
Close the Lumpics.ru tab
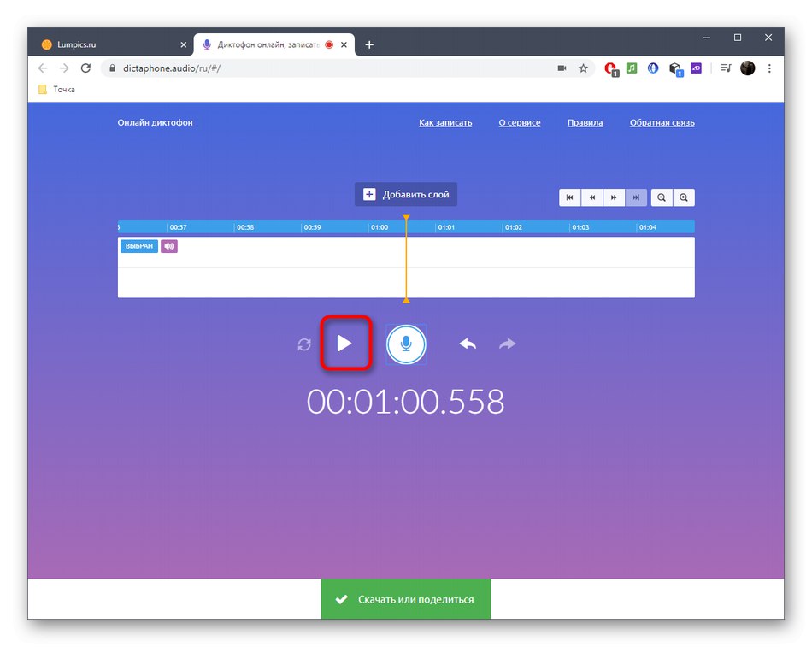coord(183,45)
